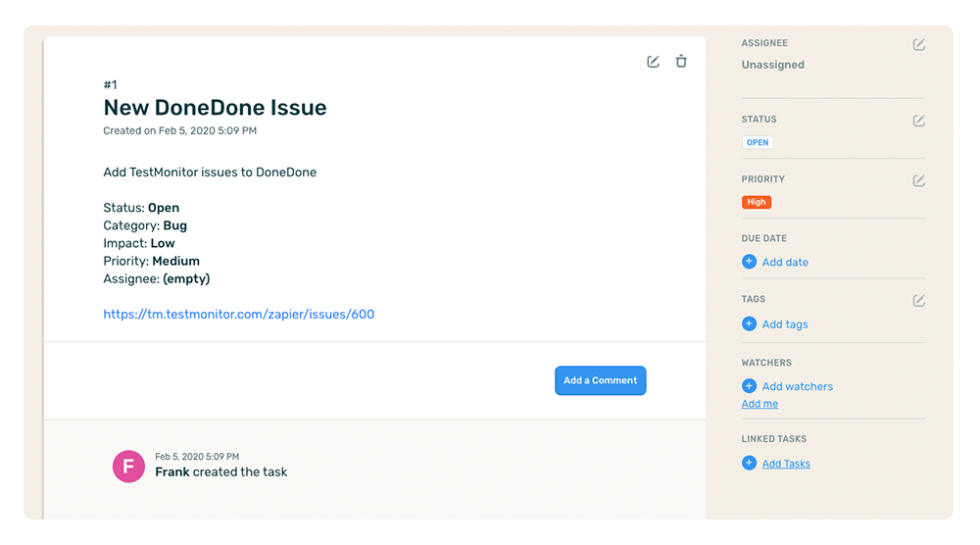Click Frank's pink F avatar
Image resolution: width=980 pixels, height=545 pixels.
[x=128, y=467]
